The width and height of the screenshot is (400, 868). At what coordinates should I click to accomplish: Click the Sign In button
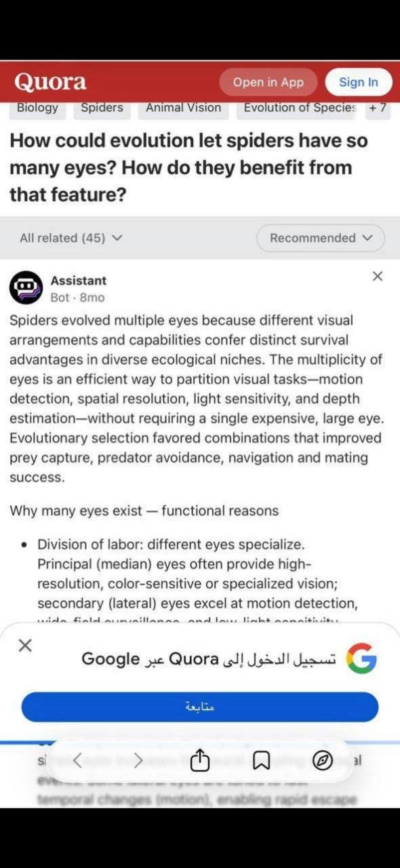click(359, 82)
